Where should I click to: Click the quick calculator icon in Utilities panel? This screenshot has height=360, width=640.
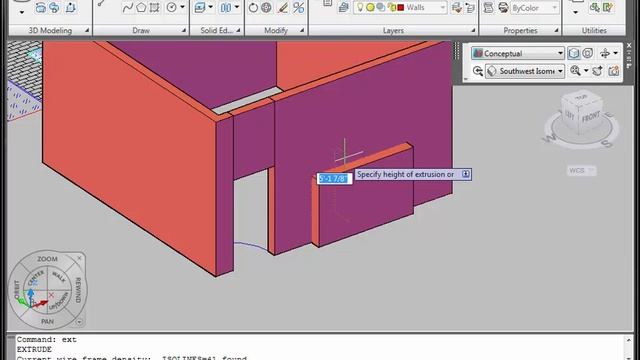point(608,7)
